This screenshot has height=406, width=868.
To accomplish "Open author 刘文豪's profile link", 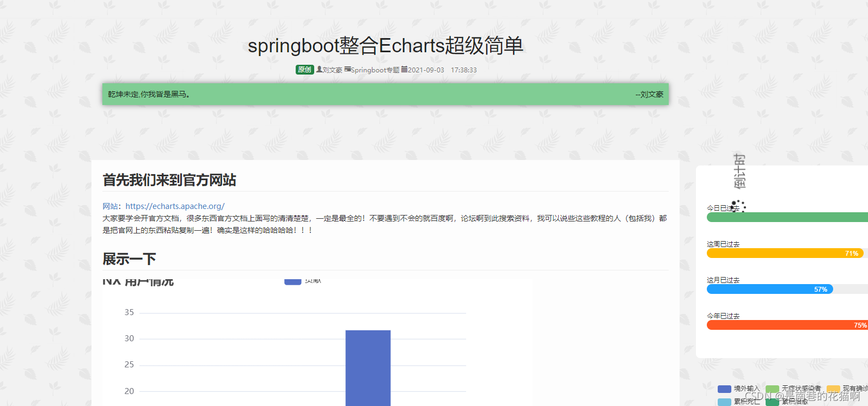I will tap(332, 70).
